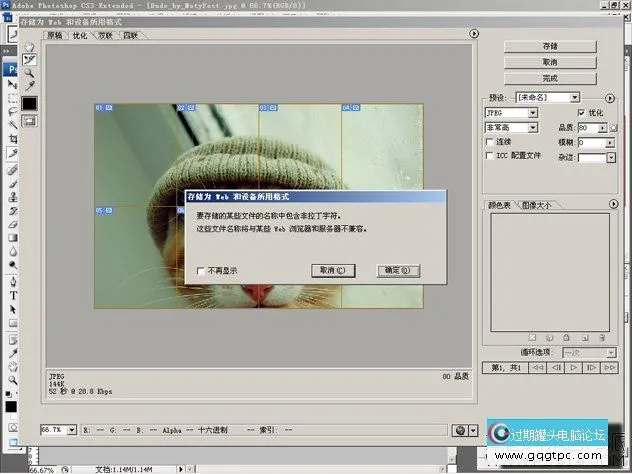This screenshot has width=632, height=474.
Task: Open the 杂边 matte color dropdown
Action: 611,157
